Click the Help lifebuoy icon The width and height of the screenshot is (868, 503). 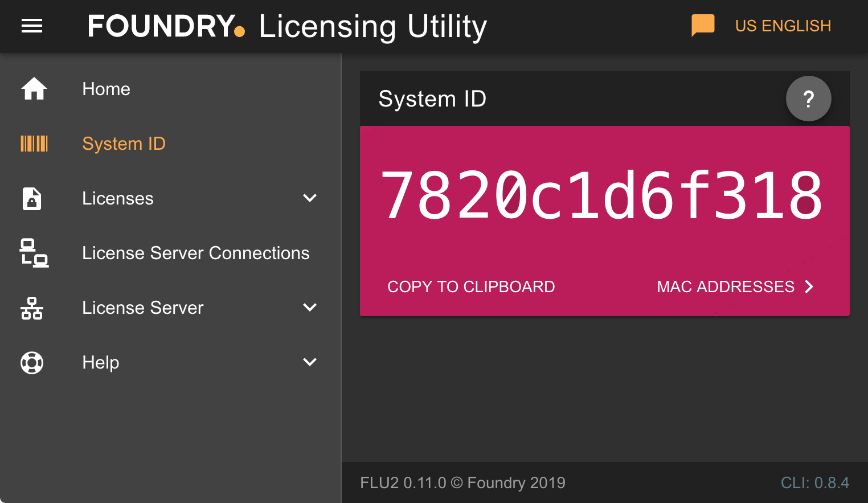(x=32, y=362)
